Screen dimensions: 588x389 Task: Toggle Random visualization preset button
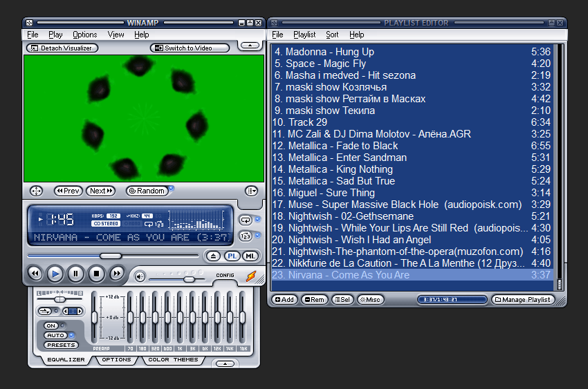(147, 191)
